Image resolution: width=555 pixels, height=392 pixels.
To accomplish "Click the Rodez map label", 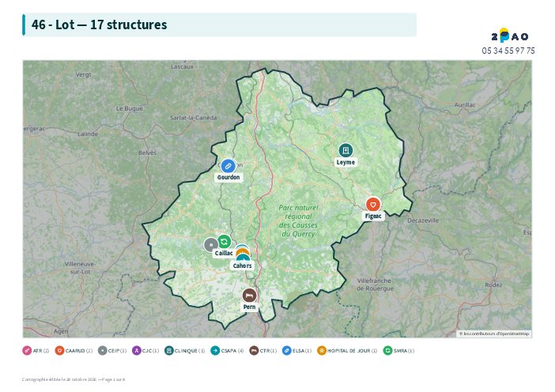I will (x=493, y=285).
